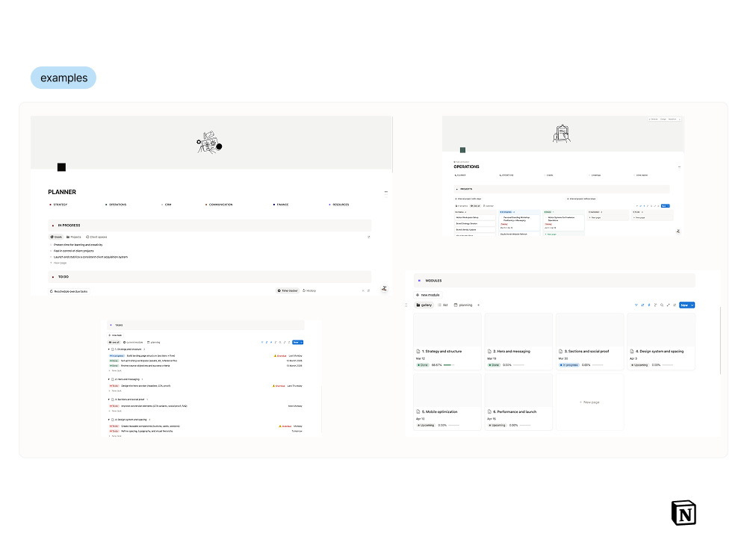Image resolution: width=747 pixels, height=560 pixels.
Task: Click the TO DO section heading
Action: (63, 277)
